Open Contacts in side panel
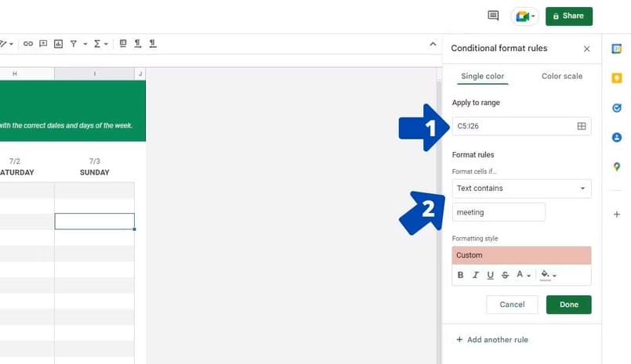631x364 pixels. (x=617, y=138)
